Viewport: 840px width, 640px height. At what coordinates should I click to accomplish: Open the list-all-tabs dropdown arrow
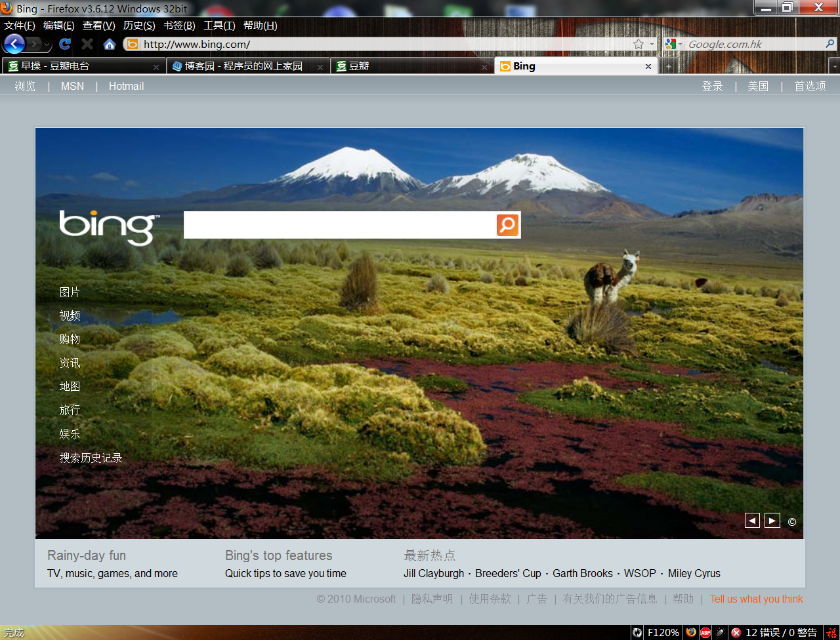pyautogui.click(x=834, y=67)
